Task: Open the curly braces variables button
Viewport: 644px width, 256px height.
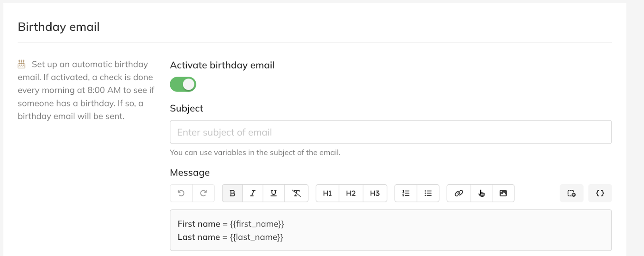Action: point(600,193)
